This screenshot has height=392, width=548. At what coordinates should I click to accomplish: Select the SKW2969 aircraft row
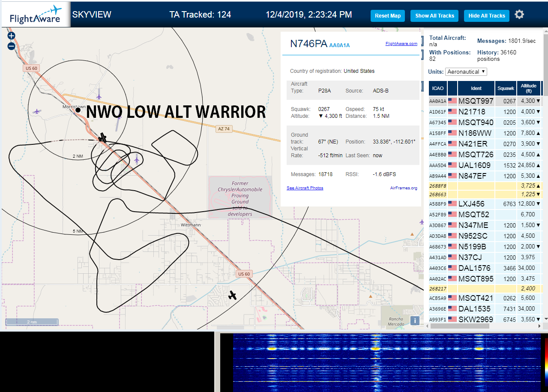click(485, 320)
